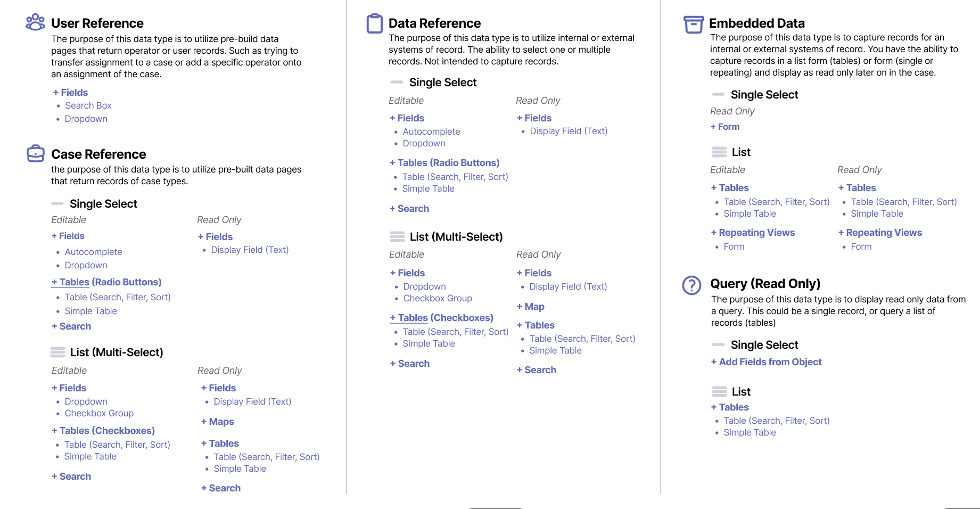Click list icon beside Case Reference List (Multi-Select)
Viewport: 980px width, 509px height.
pyautogui.click(x=57, y=352)
